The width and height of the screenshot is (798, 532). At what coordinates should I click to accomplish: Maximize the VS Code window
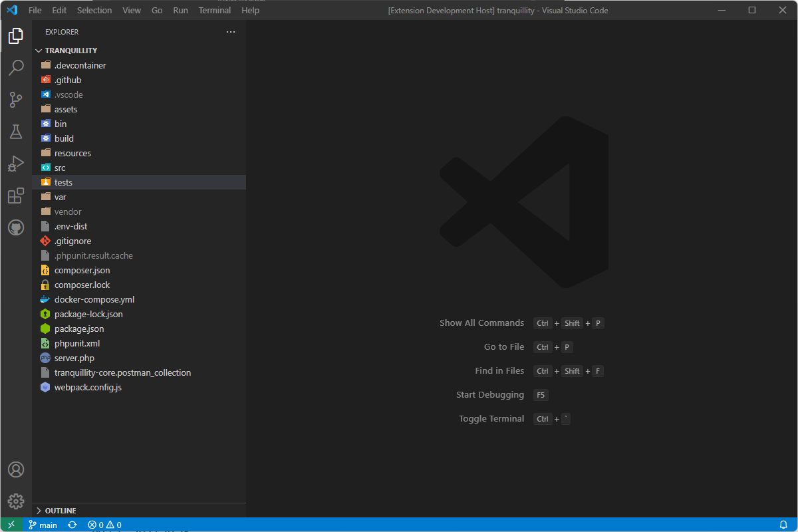752,11
